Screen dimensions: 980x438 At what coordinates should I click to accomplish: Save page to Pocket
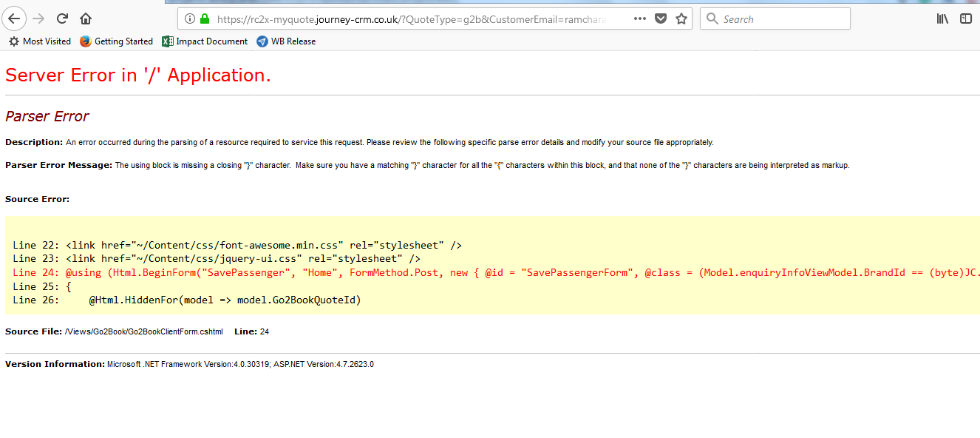click(x=661, y=18)
